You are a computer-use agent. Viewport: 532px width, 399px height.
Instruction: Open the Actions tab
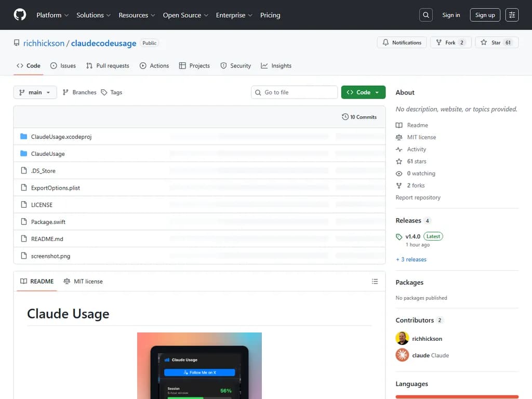(154, 65)
